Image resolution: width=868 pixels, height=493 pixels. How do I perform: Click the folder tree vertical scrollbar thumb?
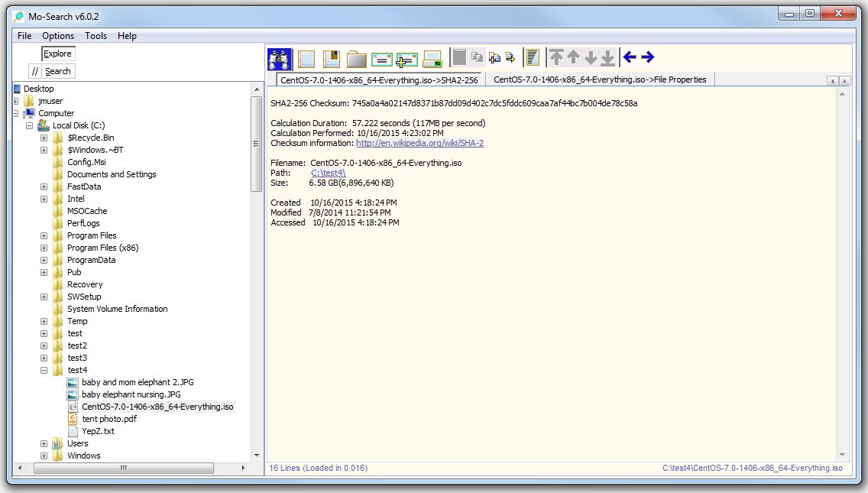pos(256,144)
